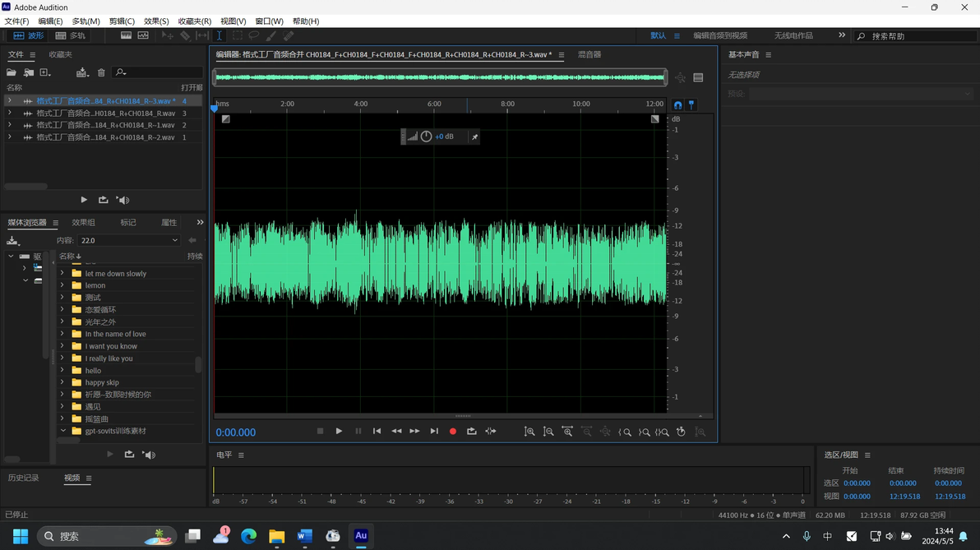980x550 pixels.
Task: Collapse the gpt-sovits training folder
Action: tap(62, 431)
